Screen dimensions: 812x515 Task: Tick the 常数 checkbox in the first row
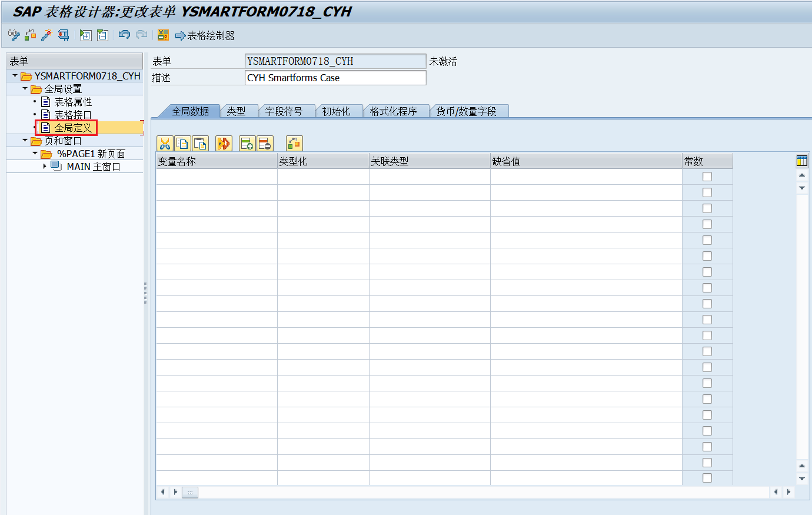click(x=707, y=177)
